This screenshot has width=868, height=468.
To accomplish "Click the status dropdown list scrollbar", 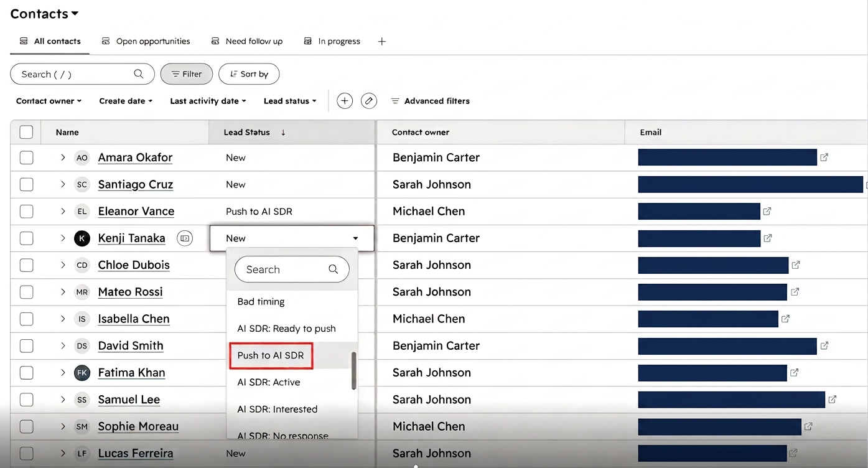I will tap(354, 371).
